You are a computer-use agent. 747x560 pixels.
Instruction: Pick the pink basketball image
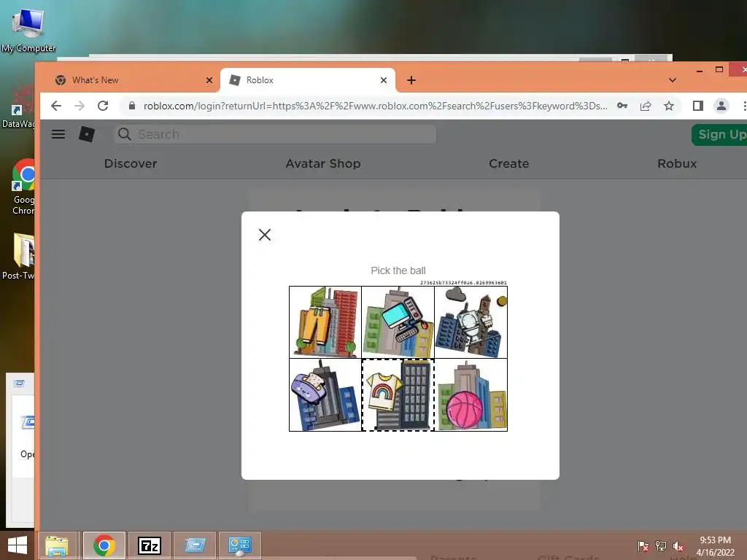pyautogui.click(x=471, y=394)
